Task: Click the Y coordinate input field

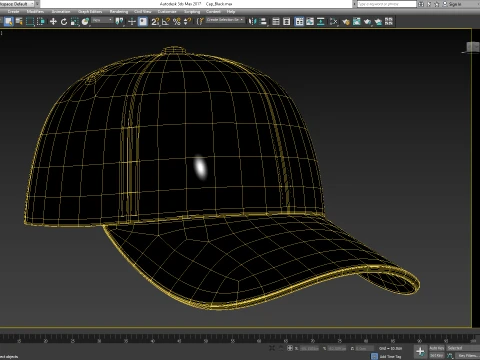Action: pos(337,348)
